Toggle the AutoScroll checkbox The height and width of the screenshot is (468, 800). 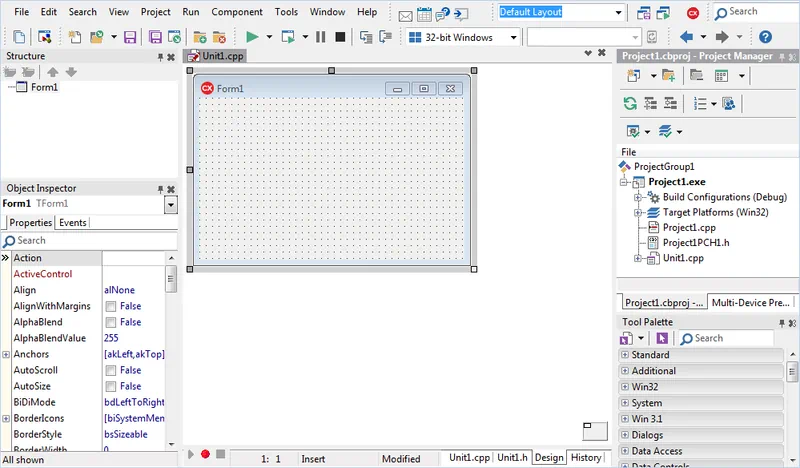[x=110, y=371]
